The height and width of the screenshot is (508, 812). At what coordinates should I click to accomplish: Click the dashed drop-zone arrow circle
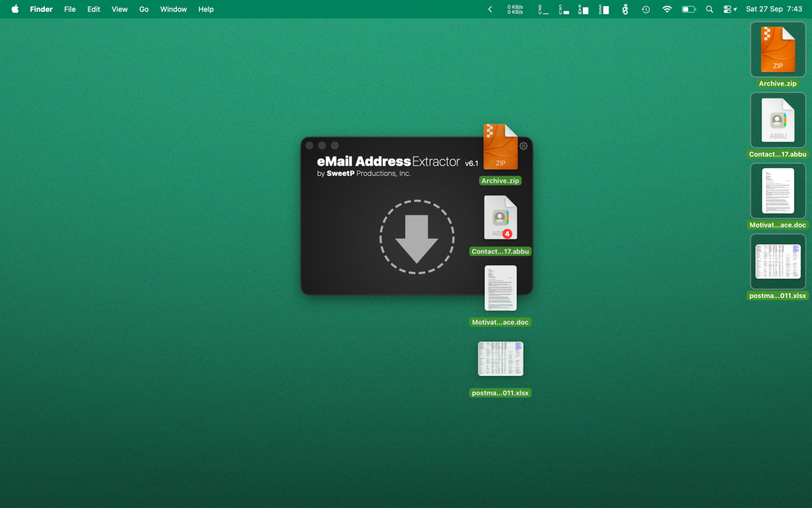click(417, 237)
